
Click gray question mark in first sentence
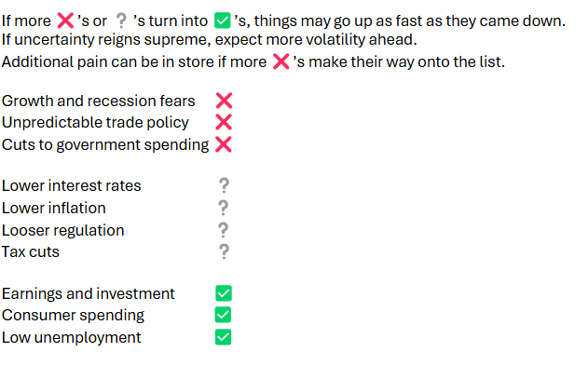coord(121,20)
